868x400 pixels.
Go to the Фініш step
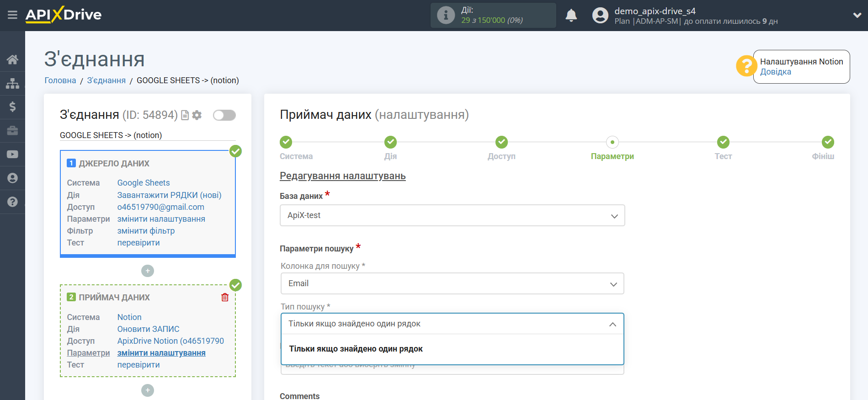coord(828,142)
